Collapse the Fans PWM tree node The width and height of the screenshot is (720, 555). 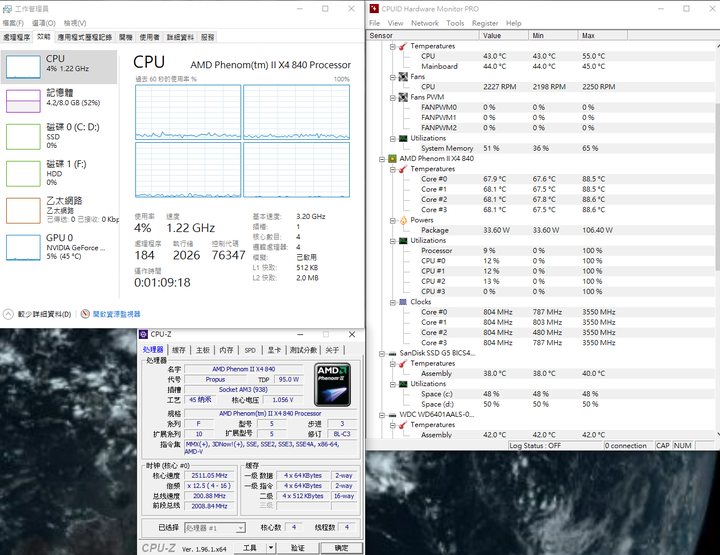(x=393, y=98)
